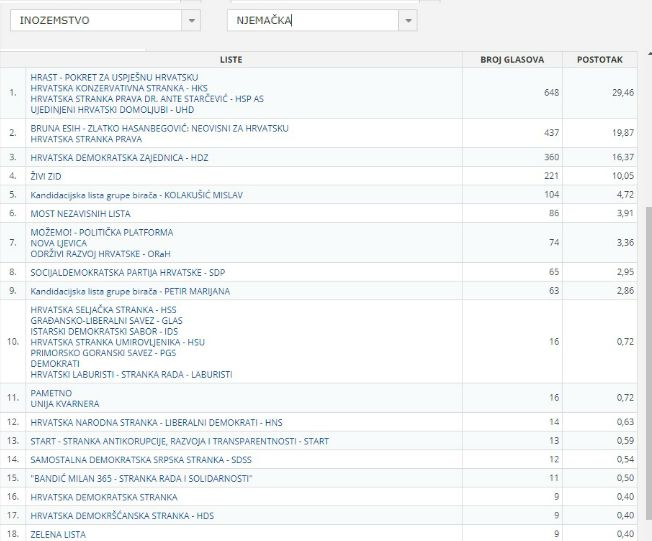This screenshot has height=541, width=652.
Task: Click inside the INOZEMSTVO combo field
Action: click(96, 20)
